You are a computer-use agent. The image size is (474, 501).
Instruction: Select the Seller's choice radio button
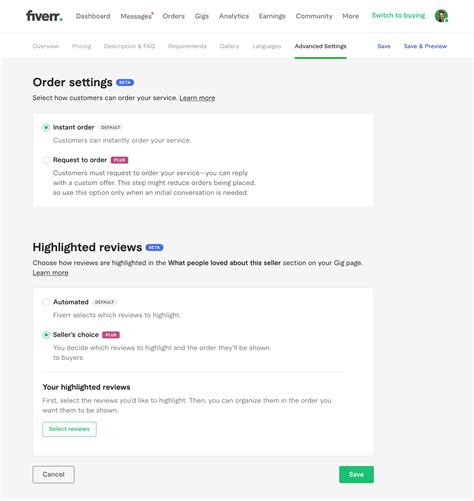click(46, 335)
